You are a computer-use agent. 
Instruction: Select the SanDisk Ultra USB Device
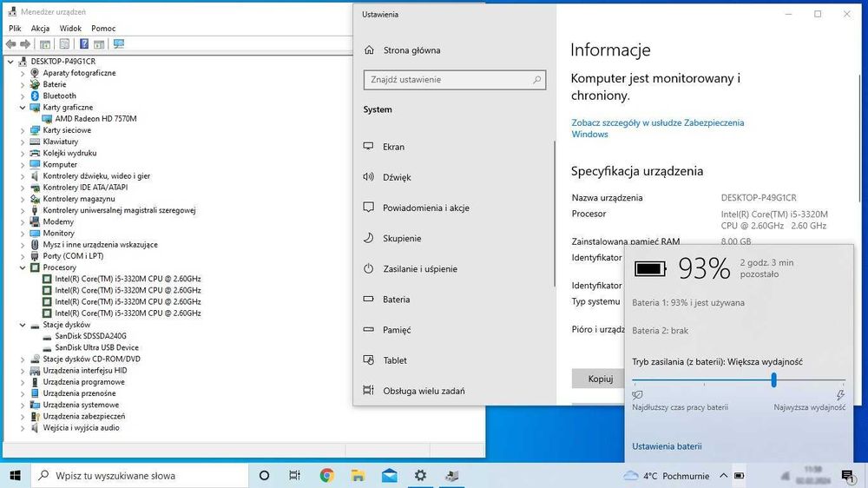[96, 347]
